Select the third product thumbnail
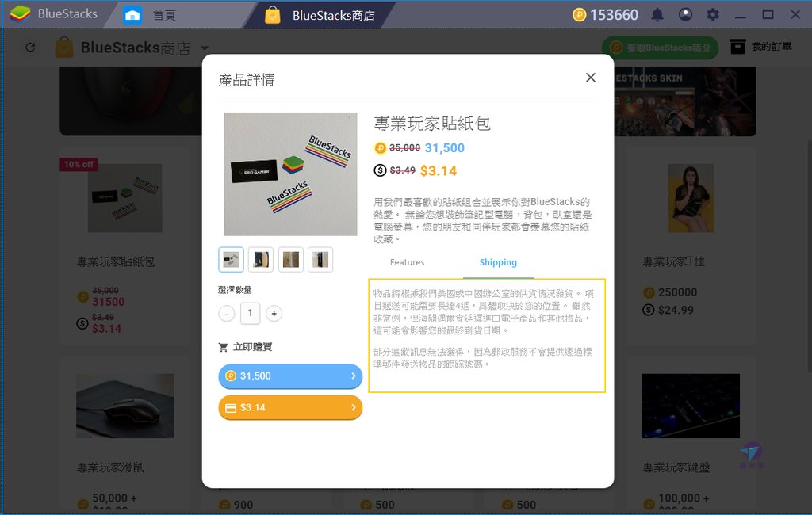 tap(290, 260)
